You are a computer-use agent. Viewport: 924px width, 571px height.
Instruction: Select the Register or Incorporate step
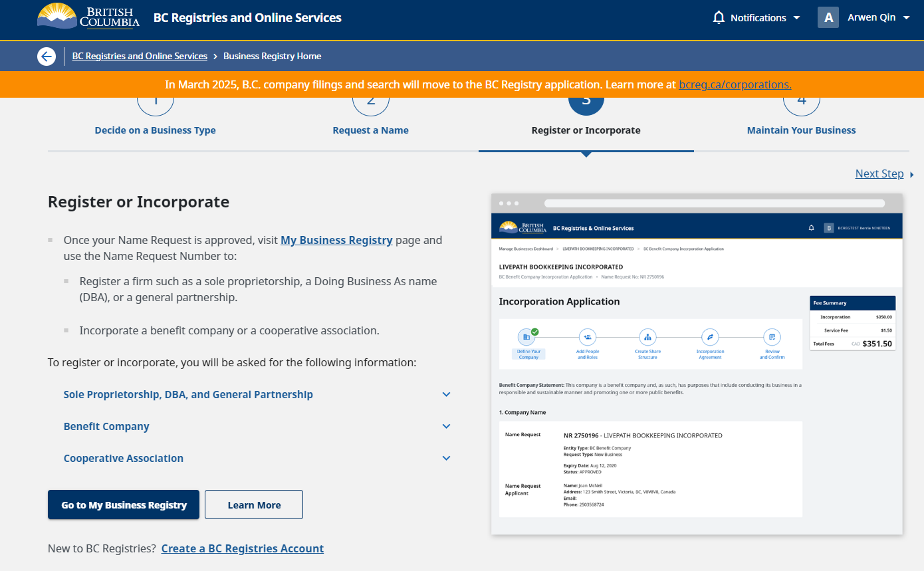(x=586, y=130)
